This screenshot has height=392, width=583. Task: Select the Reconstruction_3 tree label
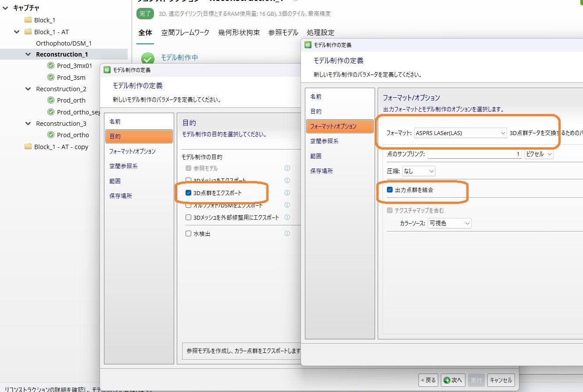click(61, 124)
